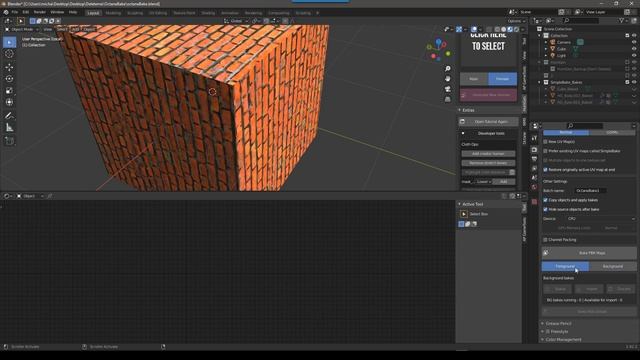Open the Edit menu
640x360 pixels.
[26, 12]
